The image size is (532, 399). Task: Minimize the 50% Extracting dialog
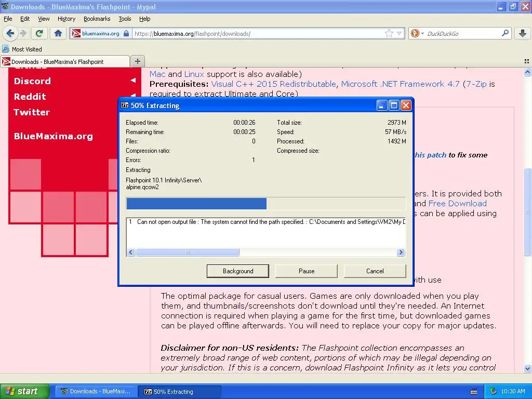[382, 105]
